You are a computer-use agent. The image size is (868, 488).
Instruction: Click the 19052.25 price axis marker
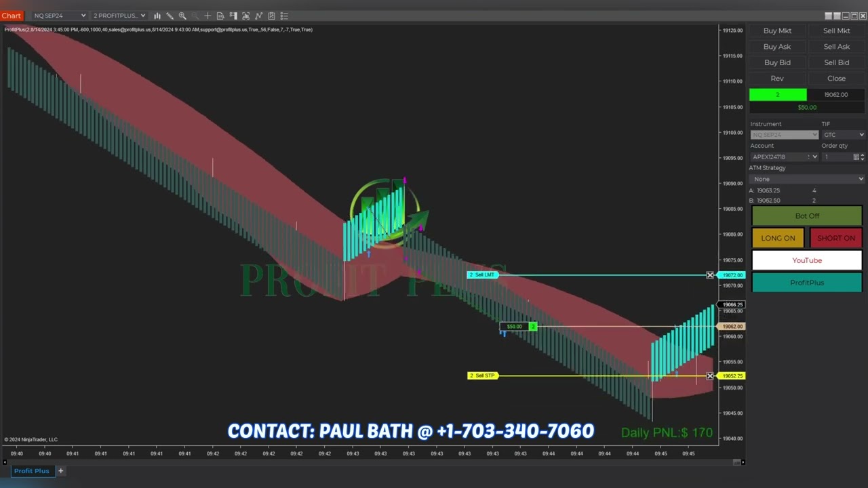click(x=732, y=376)
